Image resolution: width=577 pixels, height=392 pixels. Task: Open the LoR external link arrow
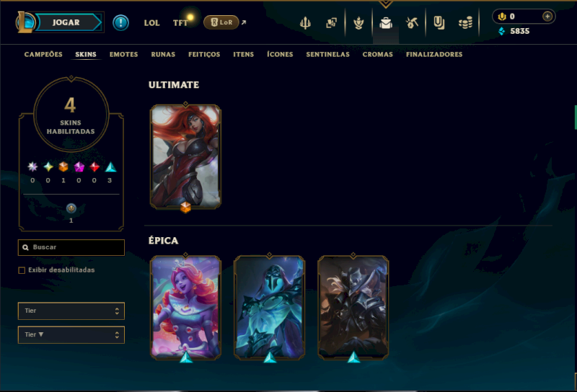click(x=244, y=23)
